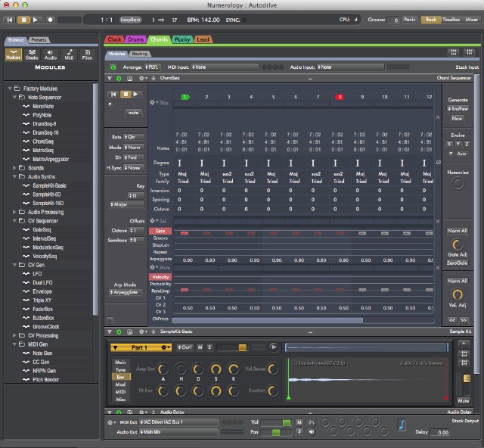Toggle the Part 1 S solo button

point(209,347)
